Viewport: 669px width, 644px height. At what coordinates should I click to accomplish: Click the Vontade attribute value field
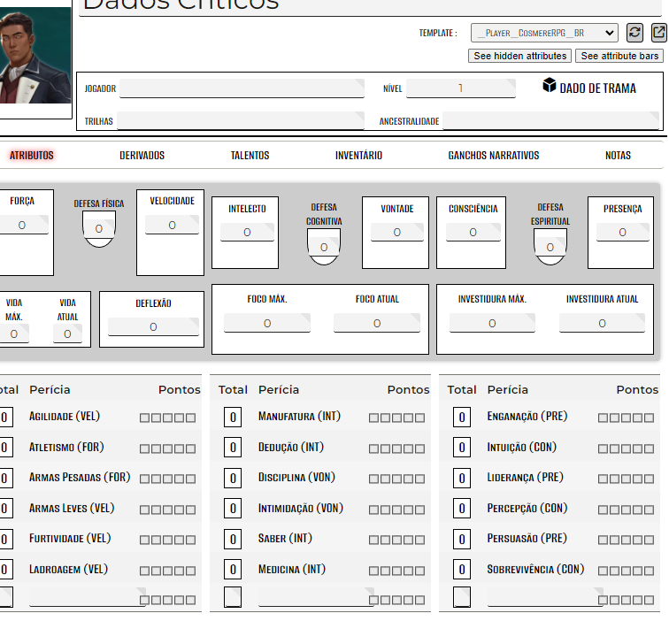coord(397,232)
